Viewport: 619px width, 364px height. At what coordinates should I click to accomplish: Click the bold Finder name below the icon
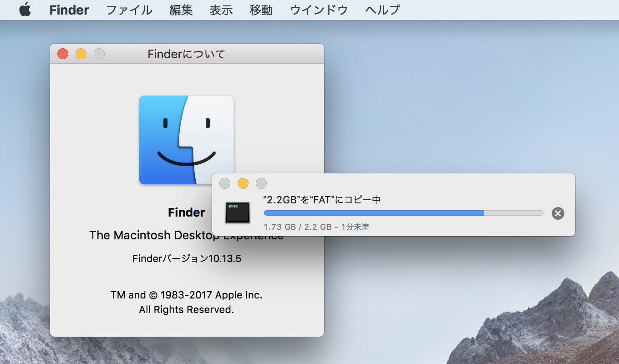pos(187,212)
